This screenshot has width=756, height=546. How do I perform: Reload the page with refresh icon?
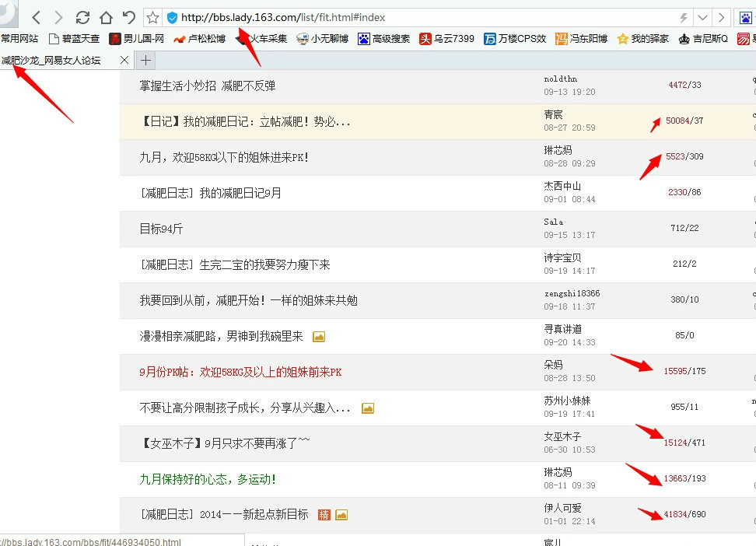tap(82, 17)
